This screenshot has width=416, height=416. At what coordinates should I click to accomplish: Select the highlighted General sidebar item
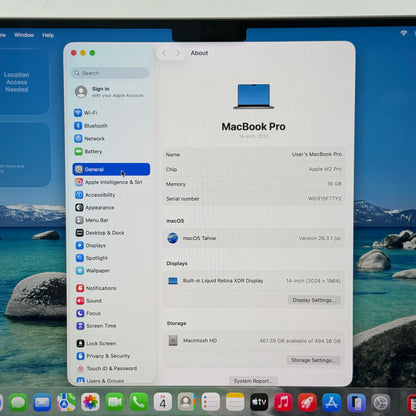coord(111,169)
